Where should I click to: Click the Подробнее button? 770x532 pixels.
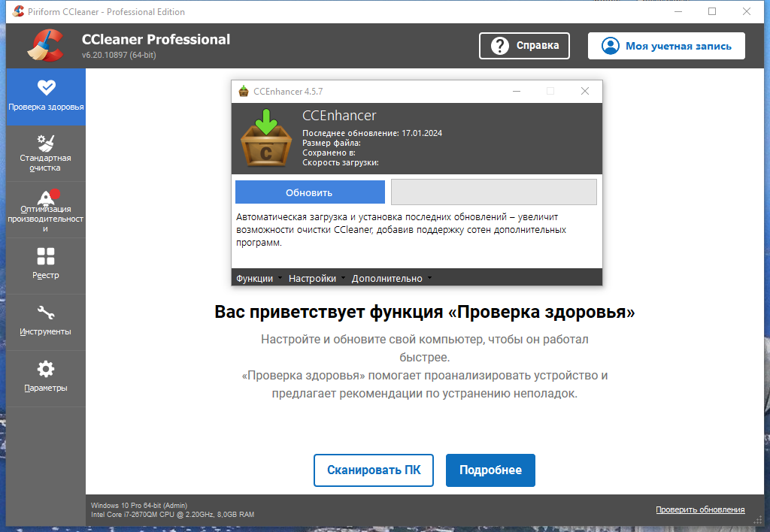(x=490, y=470)
